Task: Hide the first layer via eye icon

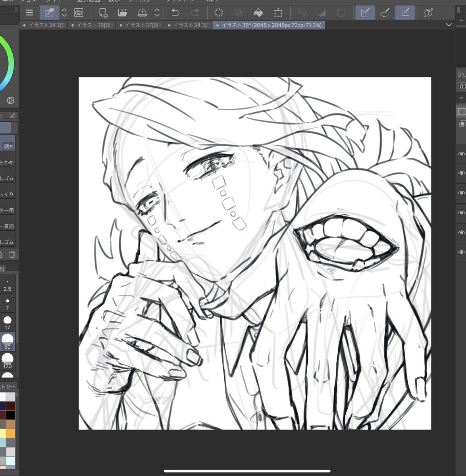Action: click(461, 154)
